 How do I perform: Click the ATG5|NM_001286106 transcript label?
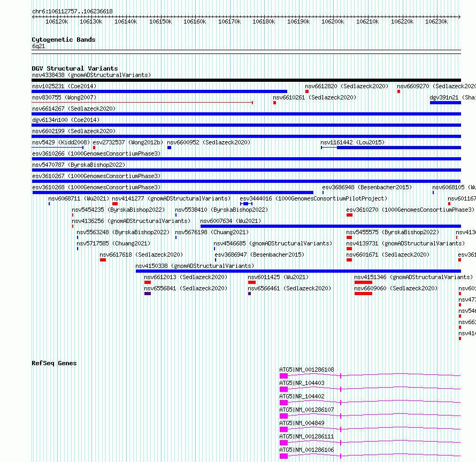point(306,450)
